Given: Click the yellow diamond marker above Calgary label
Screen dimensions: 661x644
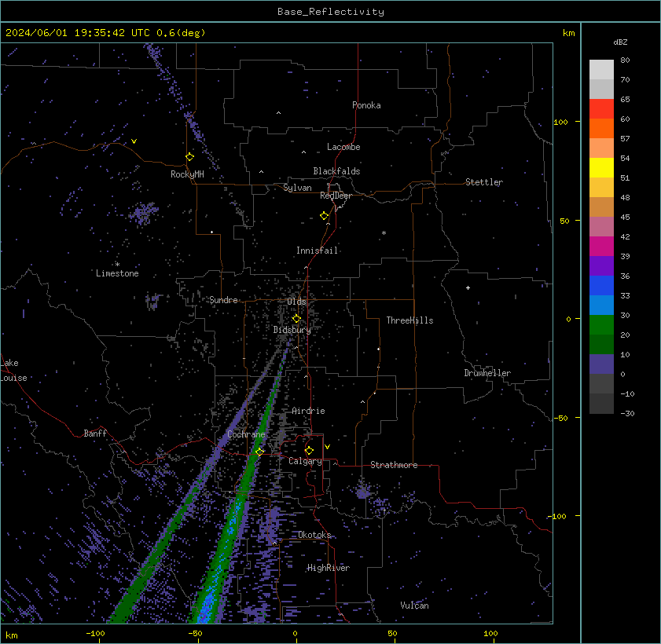Looking at the screenshot, I should pyautogui.click(x=309, y=451).
